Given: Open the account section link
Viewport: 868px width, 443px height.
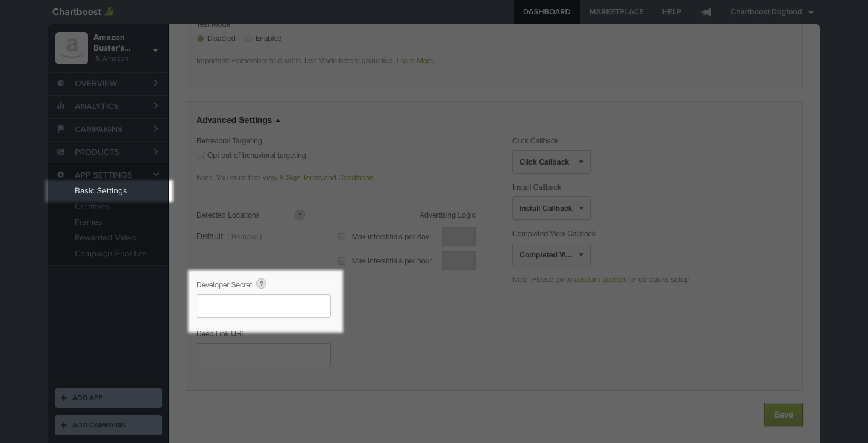Looking at the screenshot, I should click(x=600, y=280).
